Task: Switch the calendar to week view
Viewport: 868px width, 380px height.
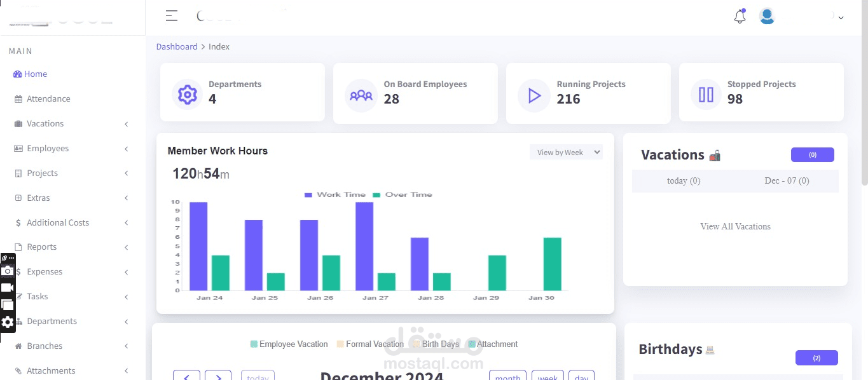Action: click(x=548, y=376)
